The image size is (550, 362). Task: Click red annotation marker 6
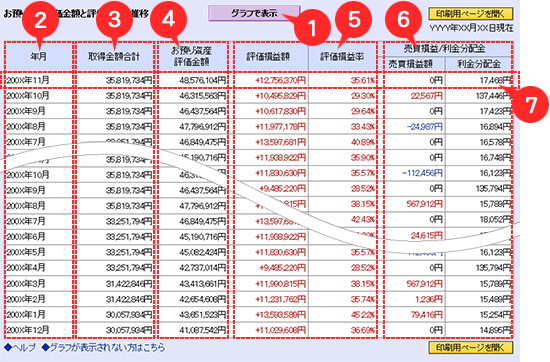(x=403, y=19)
